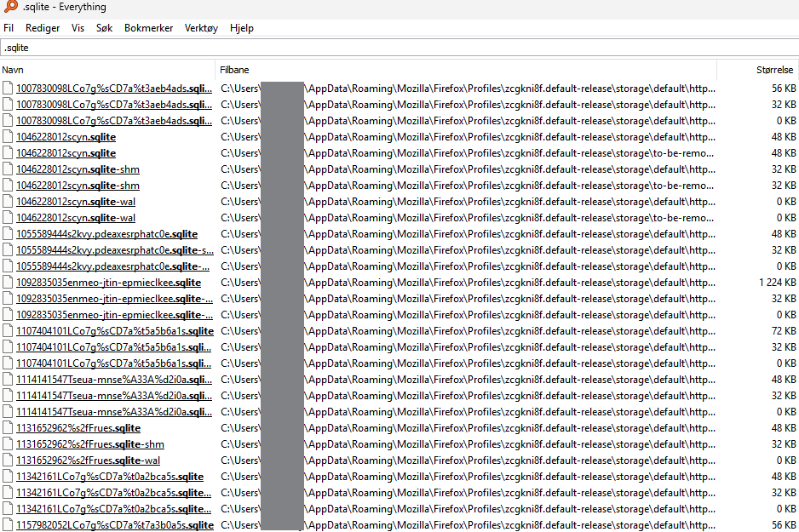Click the 72 KB size value
This screenshot has width=799, height=532.
(783, 331)
